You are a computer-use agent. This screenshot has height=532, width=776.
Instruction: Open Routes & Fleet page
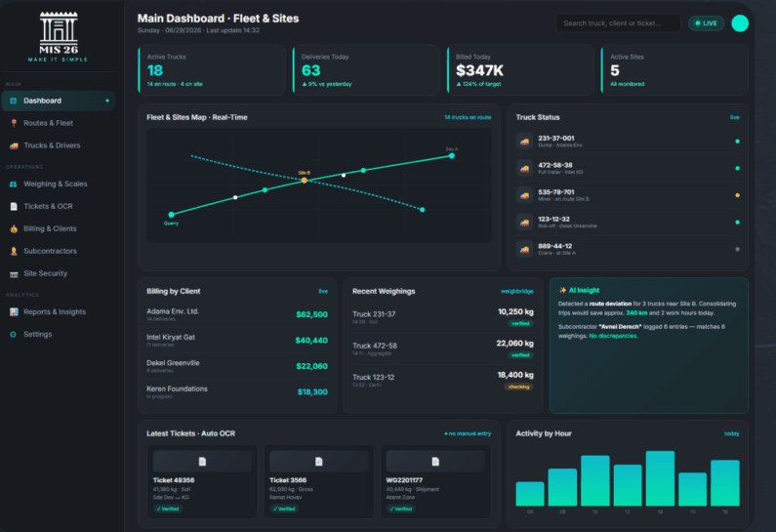(x=59, y=123)
